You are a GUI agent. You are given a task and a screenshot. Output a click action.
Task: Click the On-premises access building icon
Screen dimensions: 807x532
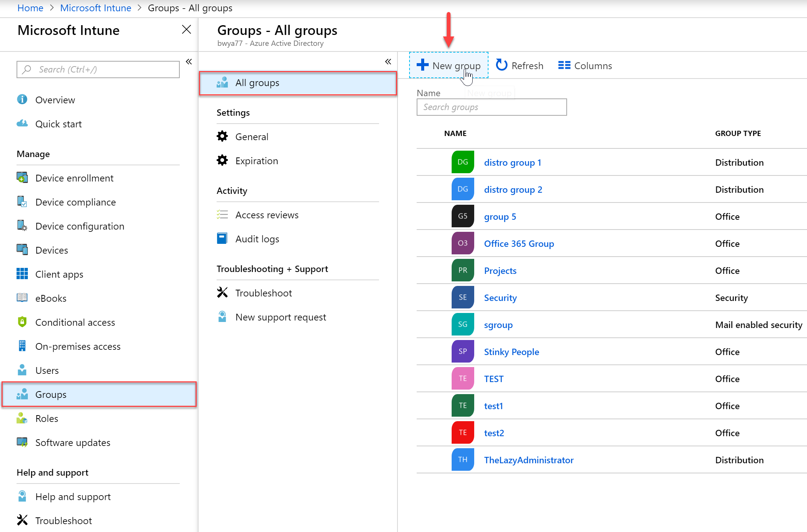[22, 346]
